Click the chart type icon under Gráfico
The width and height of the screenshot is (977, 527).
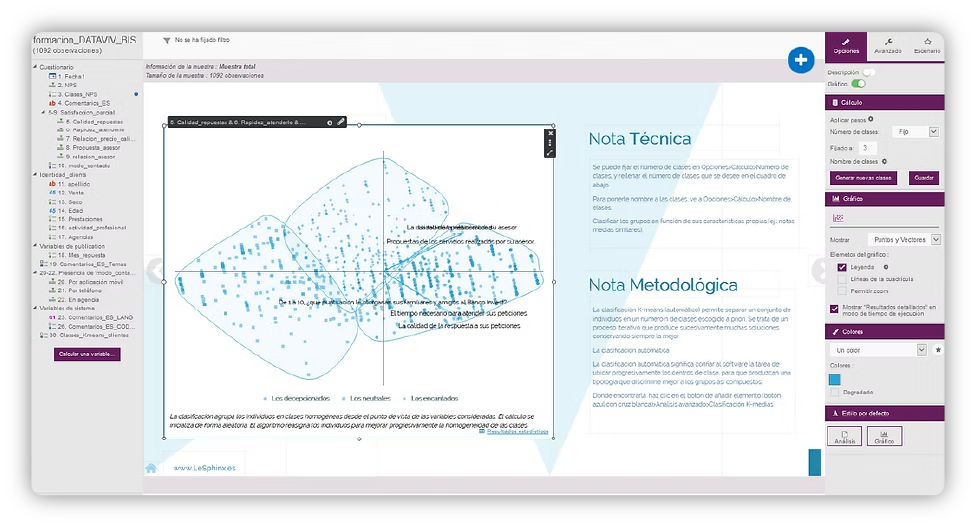[x=837, y=218]
